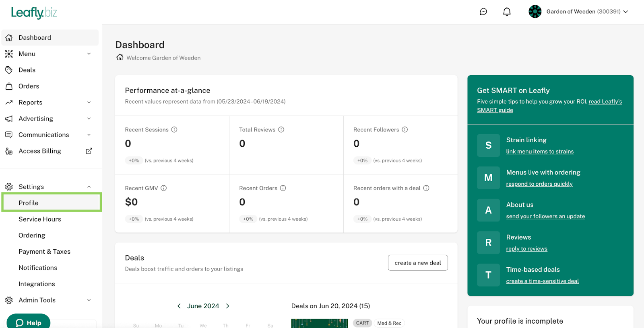Click info icon next to Recent Orders

pyautogui.click(x=283, y=188)
